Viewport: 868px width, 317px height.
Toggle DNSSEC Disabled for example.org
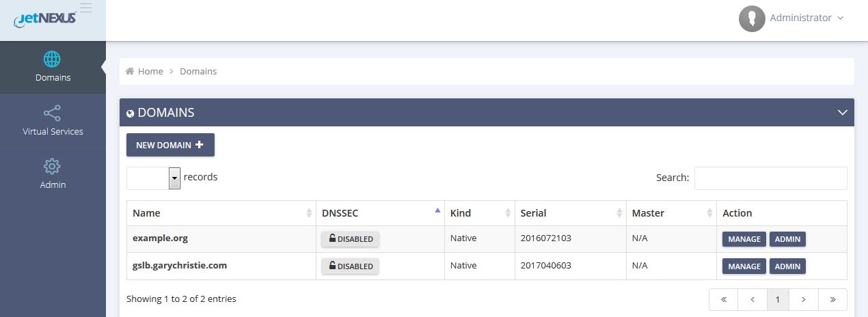[x=351, y=239]
